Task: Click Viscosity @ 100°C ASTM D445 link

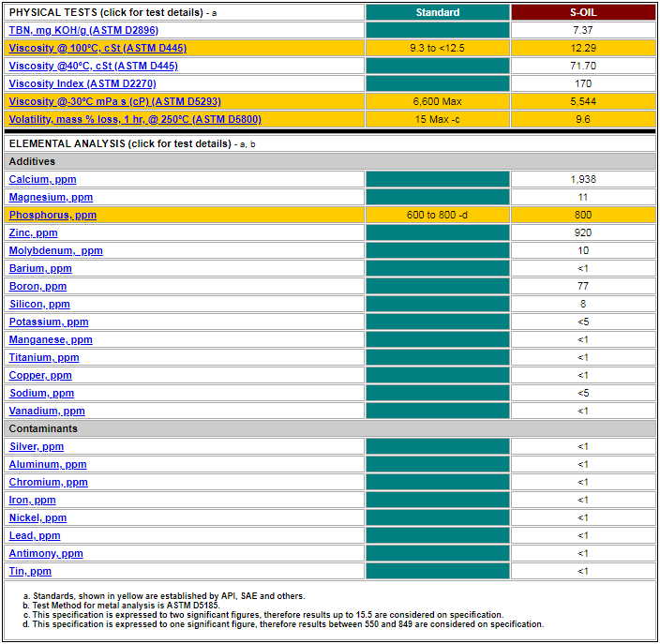Action: pyautogui.click(x=97, y=48)
